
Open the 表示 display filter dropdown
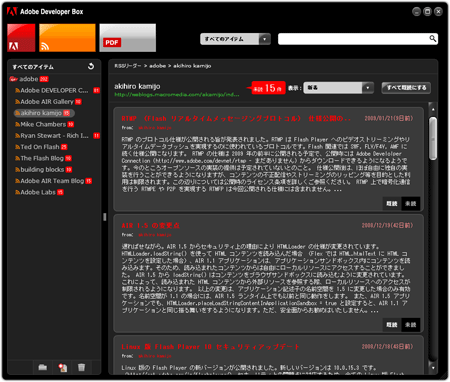click(338, 88)
